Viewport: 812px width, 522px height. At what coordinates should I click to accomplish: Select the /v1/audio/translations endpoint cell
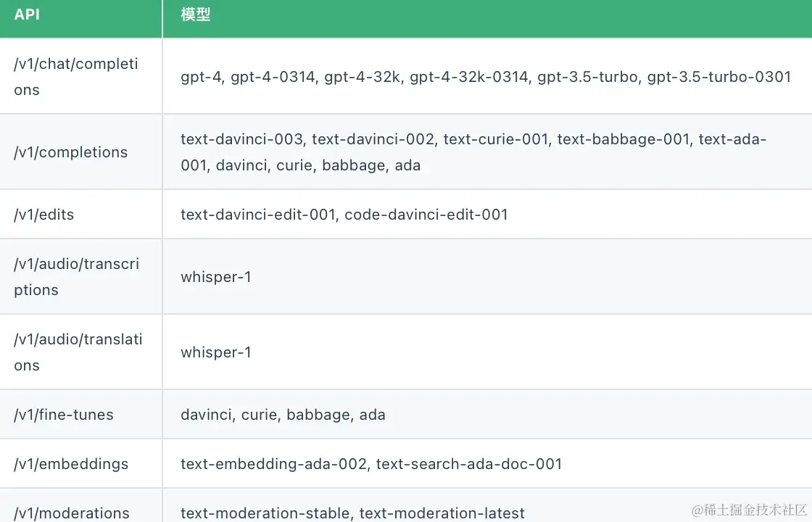78,352
